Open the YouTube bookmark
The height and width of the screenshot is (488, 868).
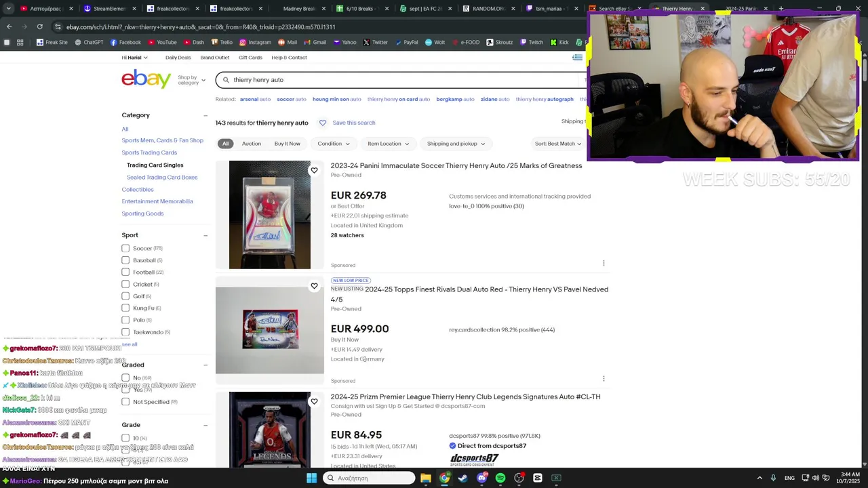coord(161,42)
